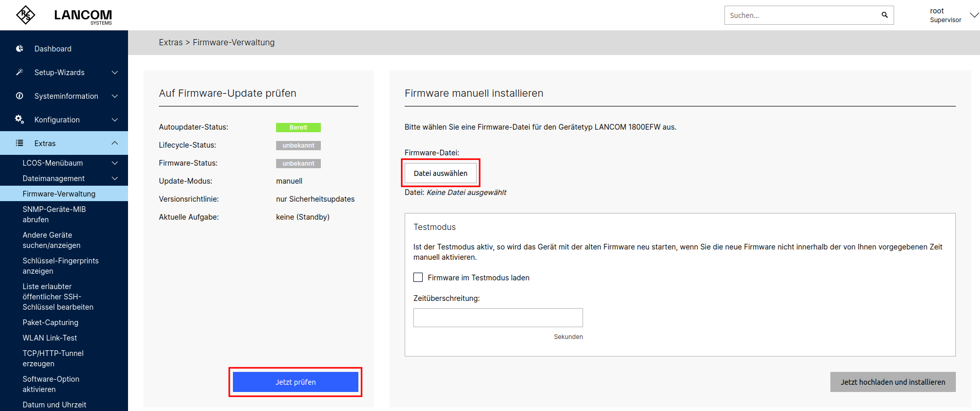Viewport: 980px width, 411px height.
Task: Click the Extras list icon
Action: click(20, 143)
